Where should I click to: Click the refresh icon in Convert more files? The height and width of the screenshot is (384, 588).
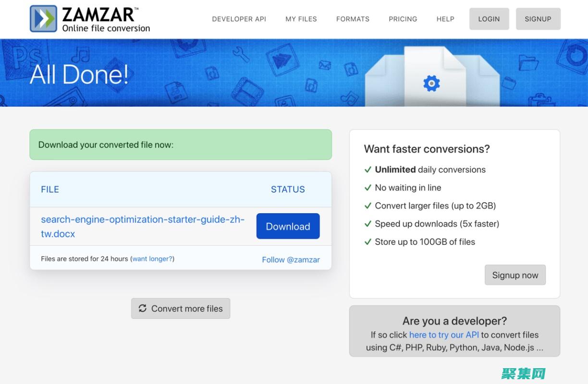(x=143, y=308)
